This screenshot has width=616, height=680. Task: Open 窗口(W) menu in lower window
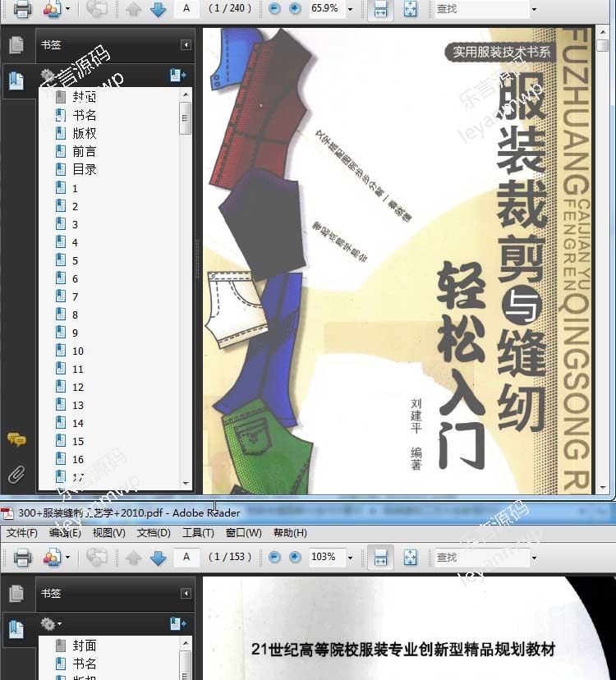click(x=243, y=532)
